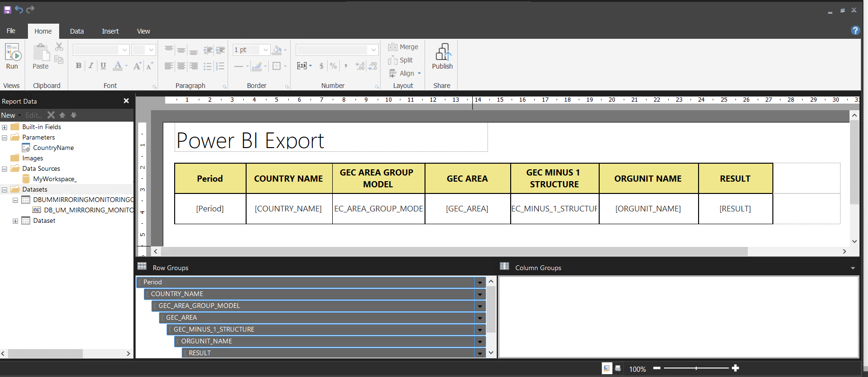Center text horizontally
This screenshot has width=868, height=377.
coord(181,66)
